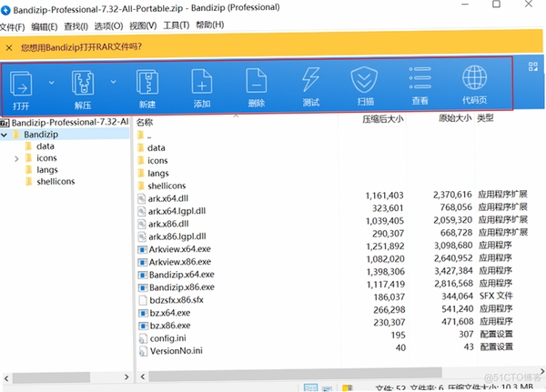
Task: Open dropdown arrow next to 解压
Action: coord(113,82)
